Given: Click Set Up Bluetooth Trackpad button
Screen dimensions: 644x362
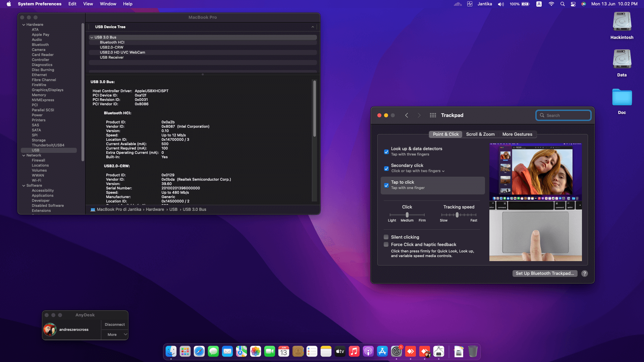Looking at the screenshot, I should click(x=545, y=274).
